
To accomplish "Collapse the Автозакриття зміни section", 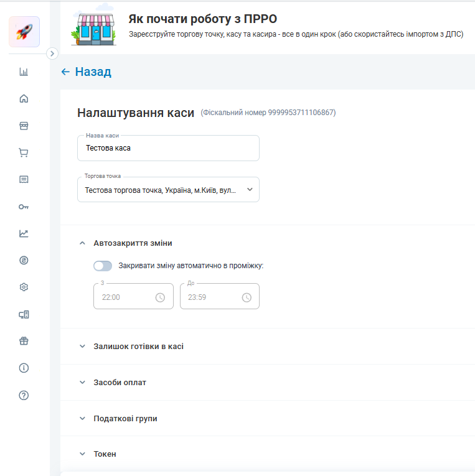I will (x=82, y=243).
